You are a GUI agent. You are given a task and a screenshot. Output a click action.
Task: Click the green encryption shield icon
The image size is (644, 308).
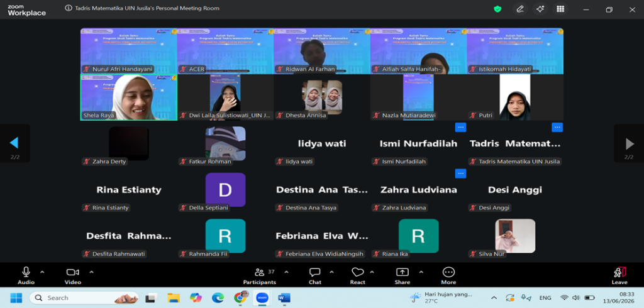497,9
